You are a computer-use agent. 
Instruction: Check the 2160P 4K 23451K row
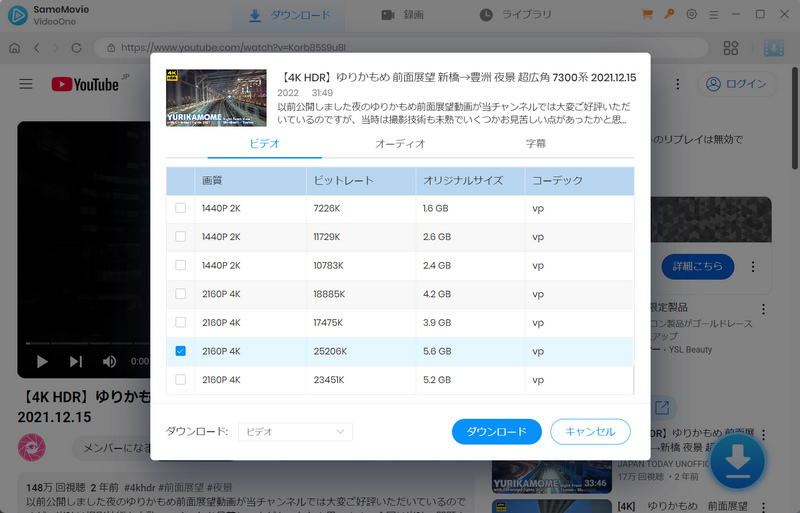(181, 379)
